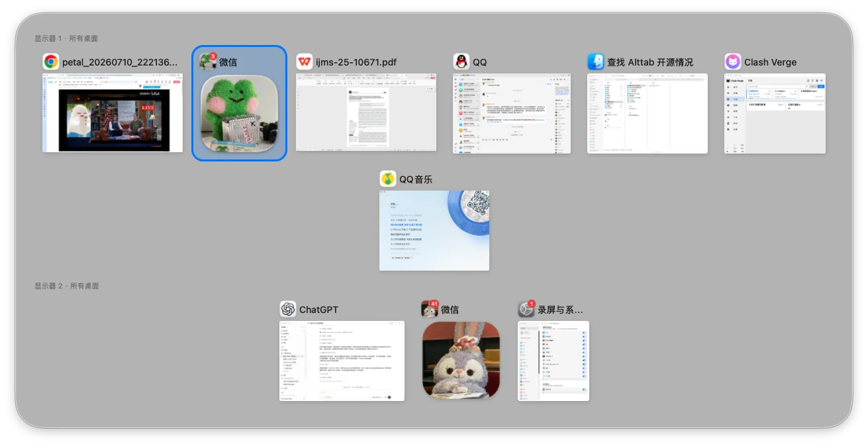
Task: Switch to the QQ chat window thumbnail
Action: pos(512,113)
